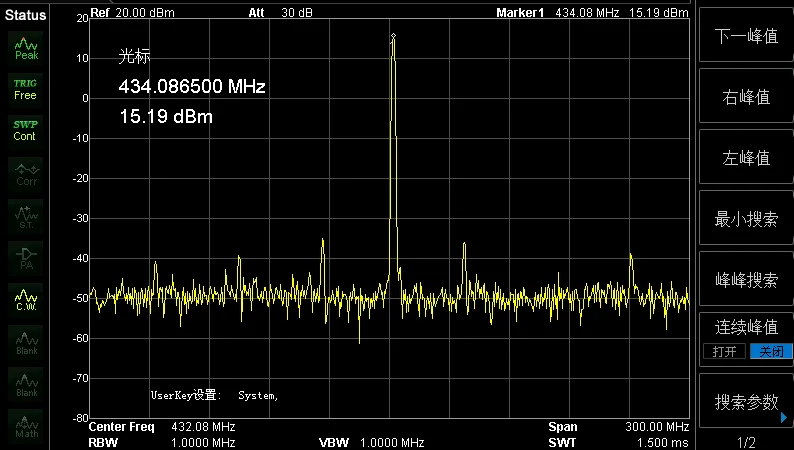The image size is (794, 450).
Task: Select the PA preamplifier icon
Action: point(26,258)
